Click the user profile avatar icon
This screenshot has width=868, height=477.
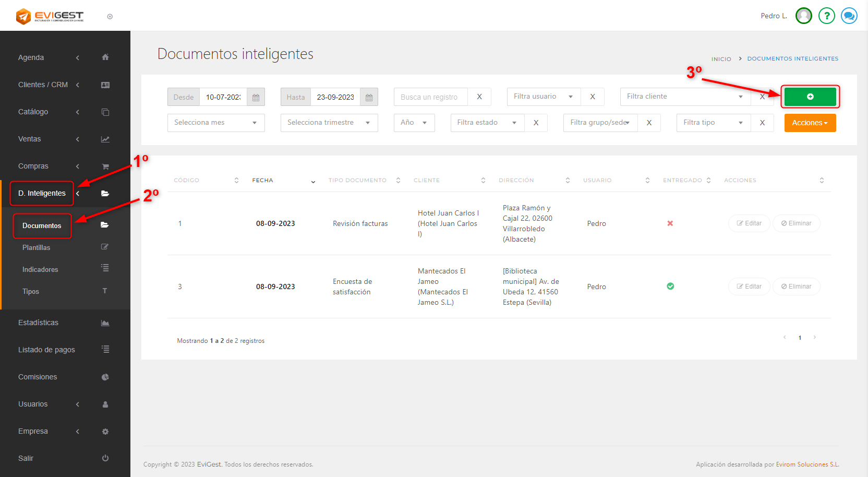tap(803, 16)
